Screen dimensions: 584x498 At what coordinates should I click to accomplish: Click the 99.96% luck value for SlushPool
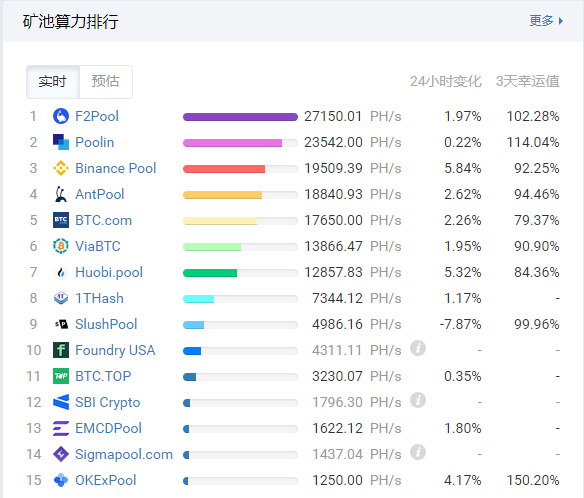(x=537, y=324)
